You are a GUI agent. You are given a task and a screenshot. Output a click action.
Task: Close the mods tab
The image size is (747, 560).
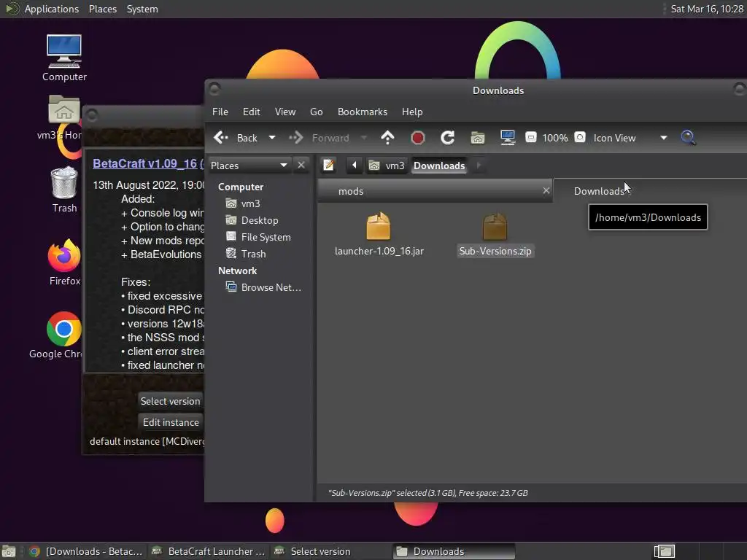pyautogui.click(x=546, y=190)
